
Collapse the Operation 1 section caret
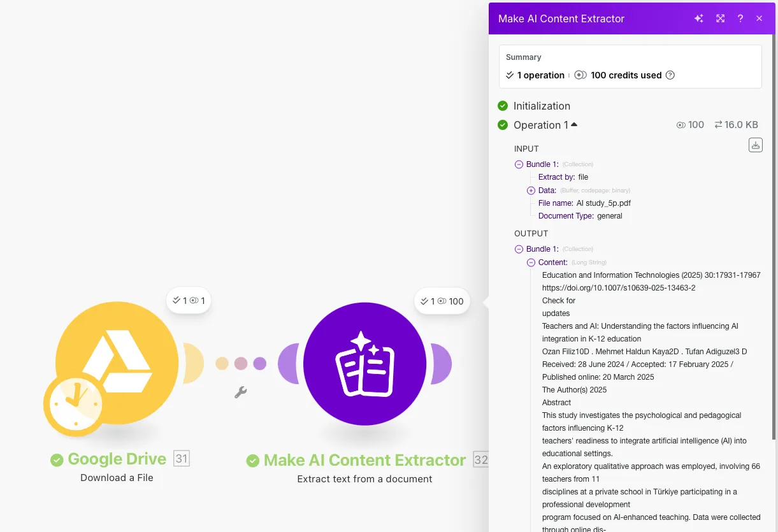(574, 125)
